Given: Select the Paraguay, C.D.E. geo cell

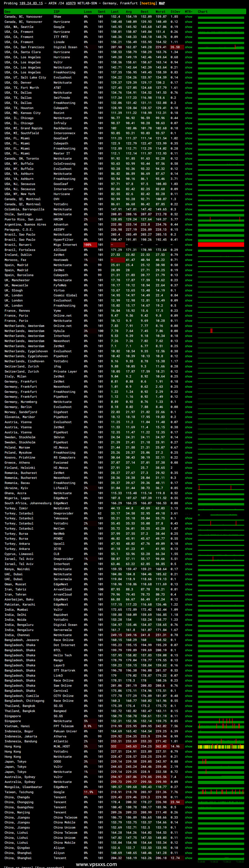Looking at the screenshot, I should 19,230.
